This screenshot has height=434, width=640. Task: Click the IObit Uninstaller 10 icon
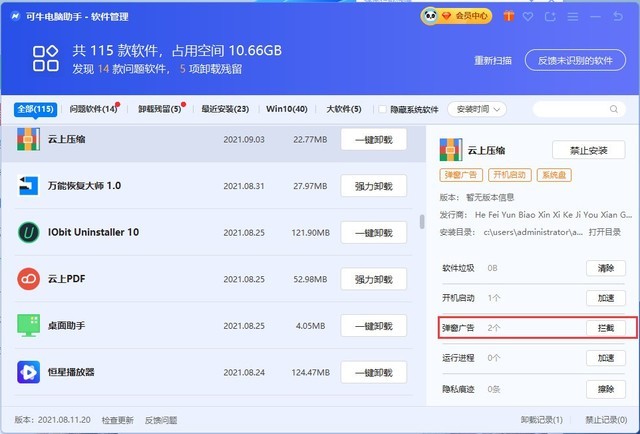pyautogui.click(x=28, y=232)
